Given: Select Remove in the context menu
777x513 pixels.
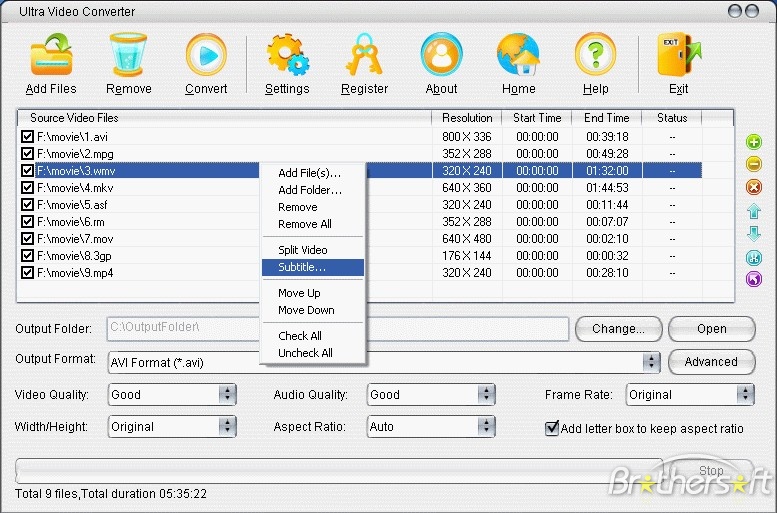Looking at the screenshot, I should point(313,207).
